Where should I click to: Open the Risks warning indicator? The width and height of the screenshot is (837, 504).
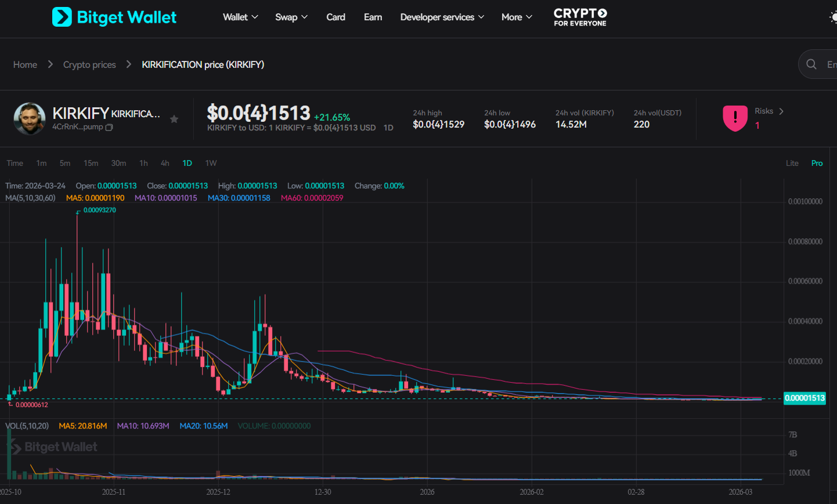coord(735,118)
